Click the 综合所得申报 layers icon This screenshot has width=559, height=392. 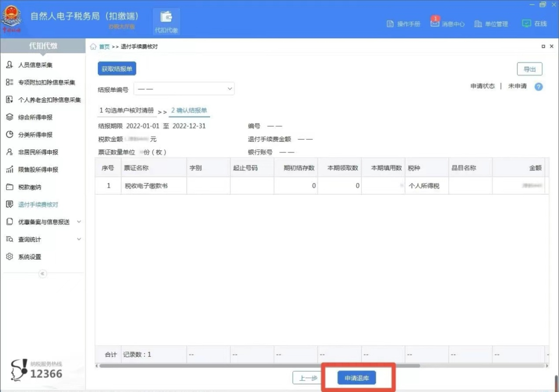(x=10, y=117)
